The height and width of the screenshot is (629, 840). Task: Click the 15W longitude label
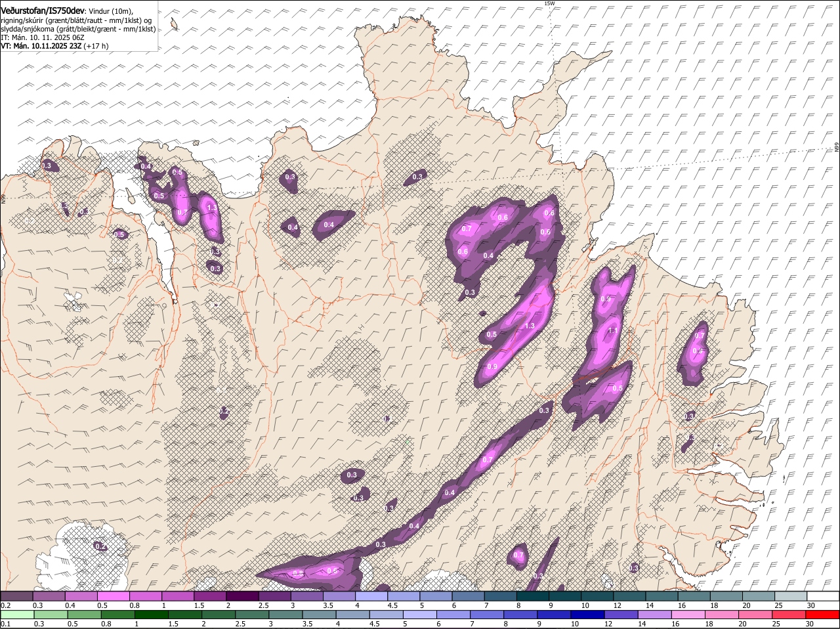coord(549,3)
